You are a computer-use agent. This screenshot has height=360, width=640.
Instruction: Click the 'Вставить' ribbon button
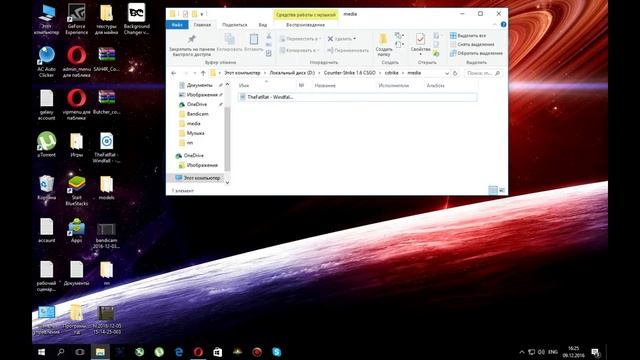(254, 43)
